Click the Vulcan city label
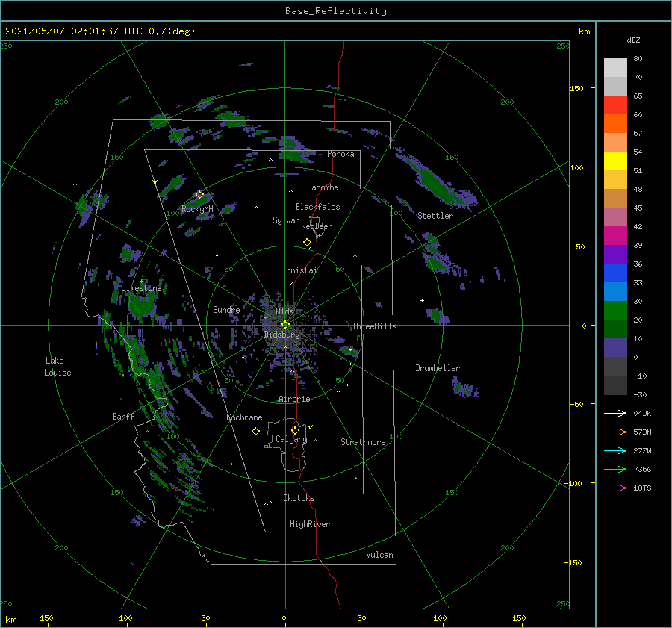672x628 pixels. 379,555
